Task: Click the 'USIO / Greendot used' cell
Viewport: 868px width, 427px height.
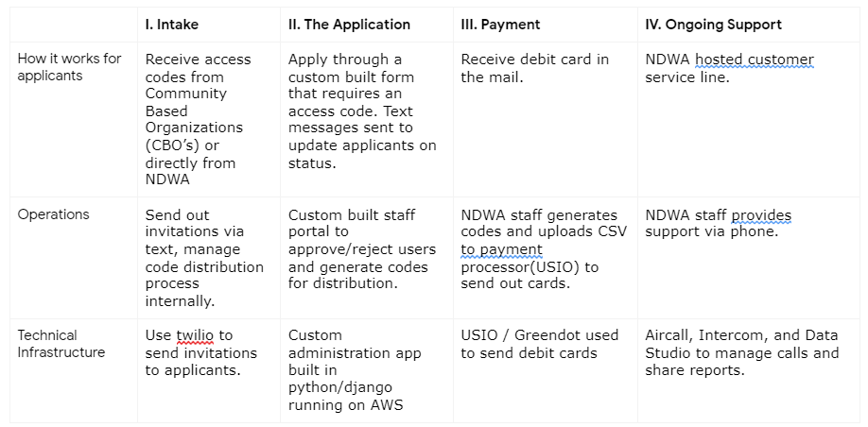Action: (540, 344)
